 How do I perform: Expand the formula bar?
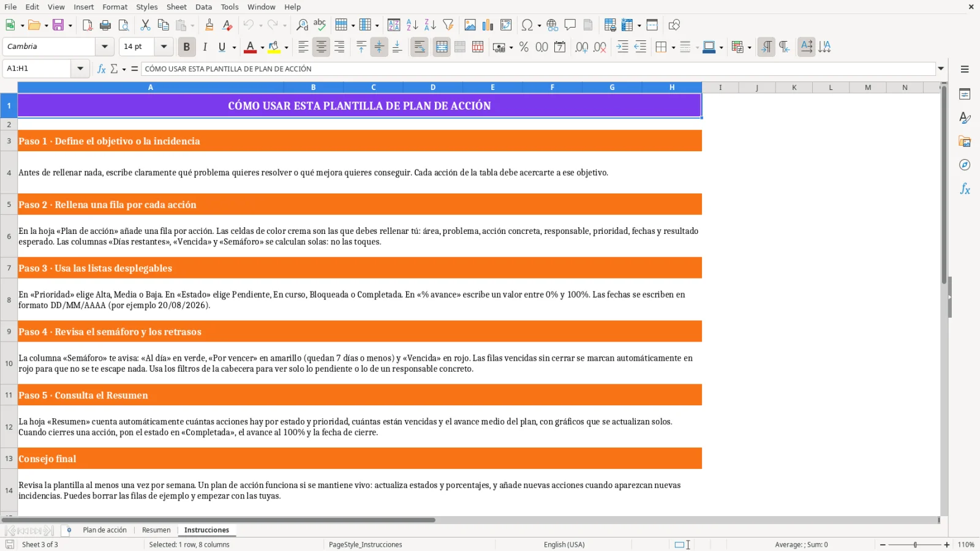point(941,69)
